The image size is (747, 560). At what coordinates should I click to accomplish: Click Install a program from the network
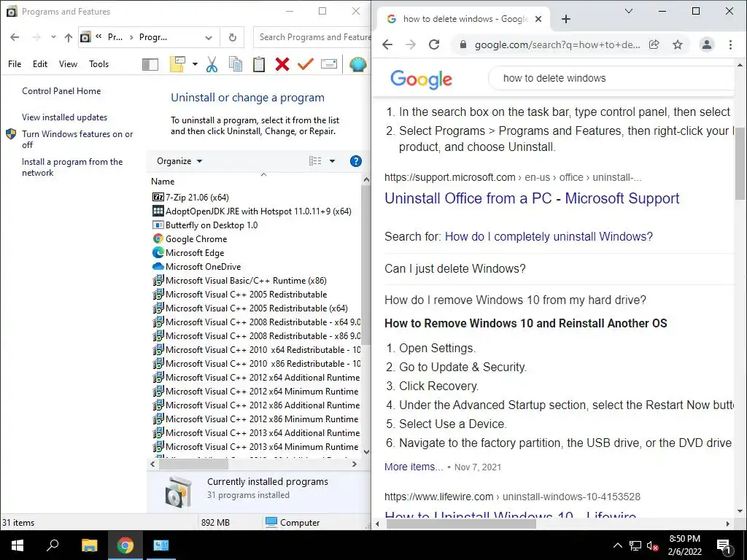[x=72, y=167]
